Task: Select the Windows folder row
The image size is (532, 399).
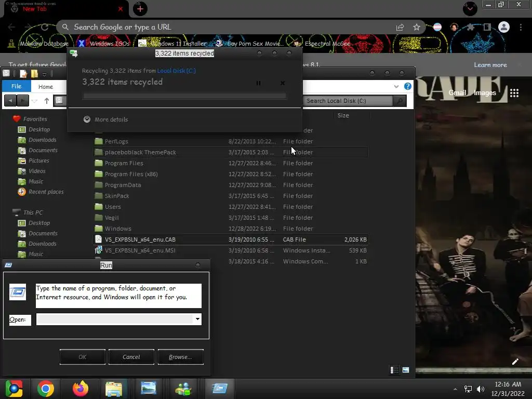Action: pyautogui.click(x=231, y=229)
